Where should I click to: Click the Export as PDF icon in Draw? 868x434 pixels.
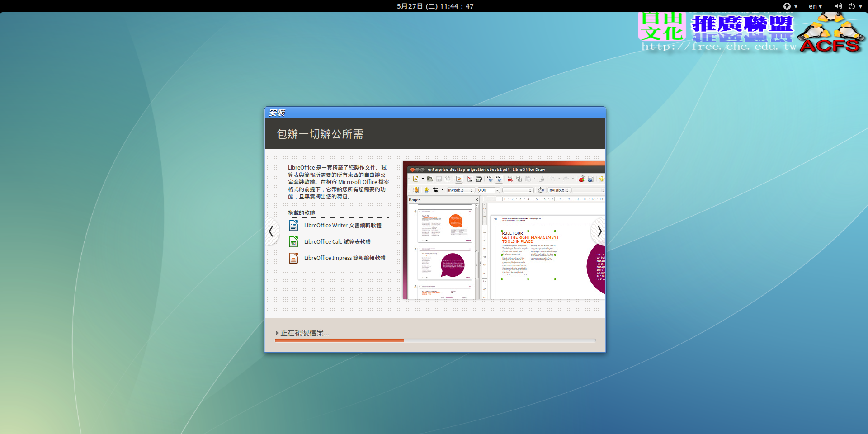pyautogui.click(x=470, y=179)
